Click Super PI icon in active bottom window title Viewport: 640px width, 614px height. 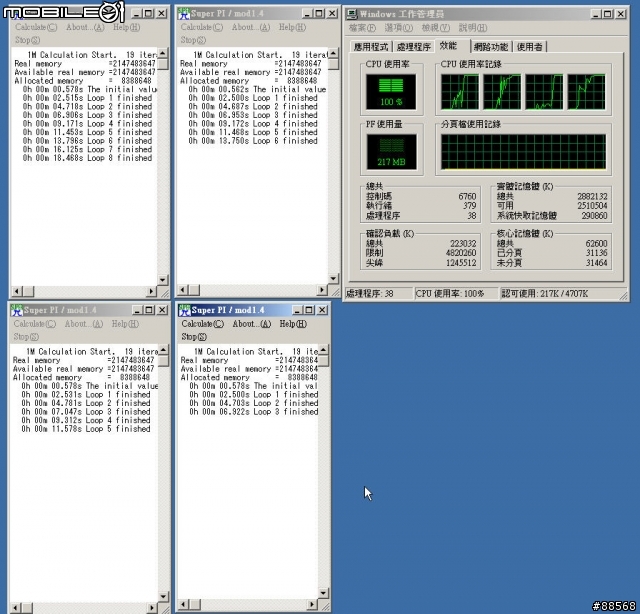pyautogui.click(x=184, y=310)
